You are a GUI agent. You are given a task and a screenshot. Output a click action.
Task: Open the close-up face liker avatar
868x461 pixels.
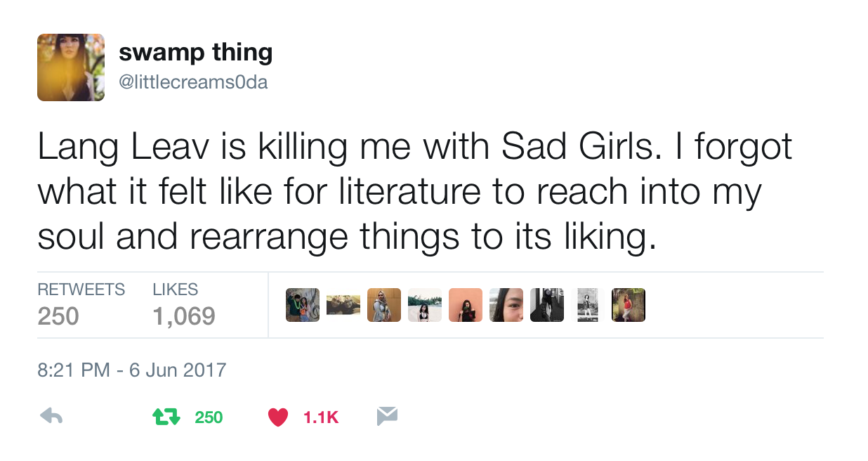click(x=506, y=305)
